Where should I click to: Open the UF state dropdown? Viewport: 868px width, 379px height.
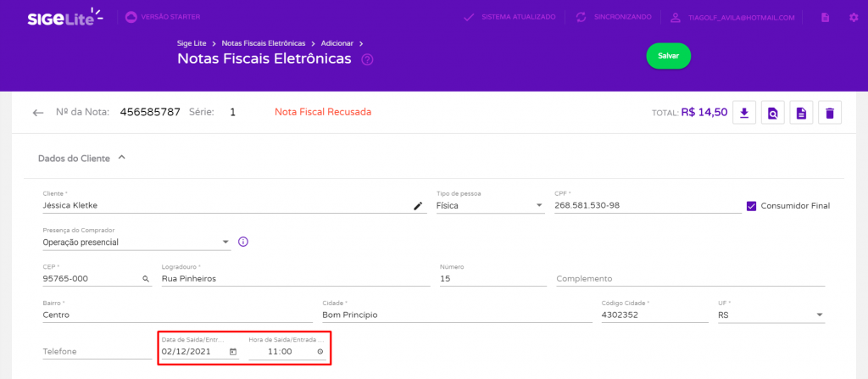tap(771, 315)
